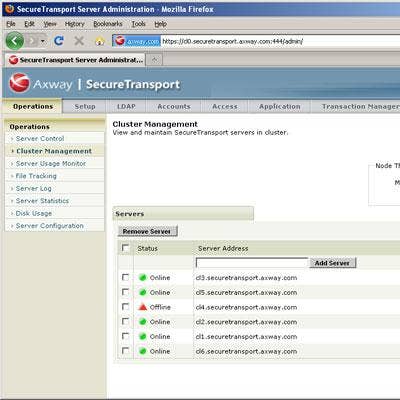Click the Remove Server button
This screenshot has height=400, width=400.
147,231
